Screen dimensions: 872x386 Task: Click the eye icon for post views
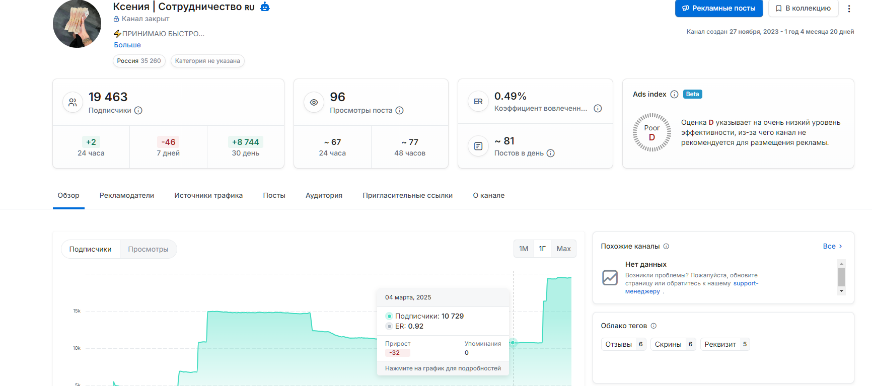click(x=314, y=102)
